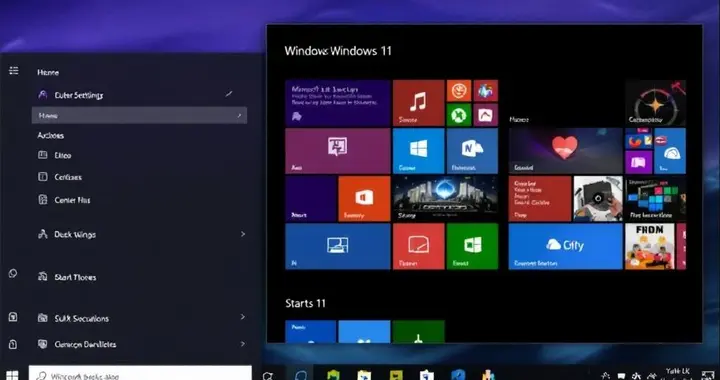
Task: Click the icon beside Start Tiones
Action: 43,277
